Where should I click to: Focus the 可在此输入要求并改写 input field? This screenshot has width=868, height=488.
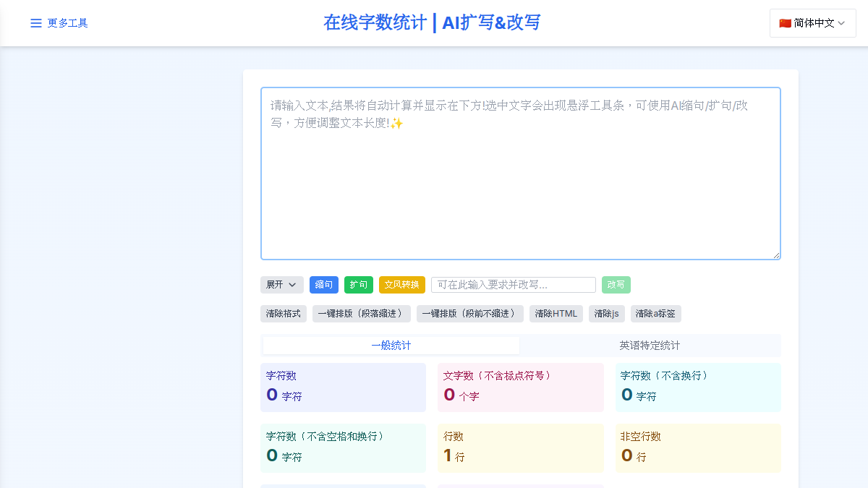[x=514, y=285]
